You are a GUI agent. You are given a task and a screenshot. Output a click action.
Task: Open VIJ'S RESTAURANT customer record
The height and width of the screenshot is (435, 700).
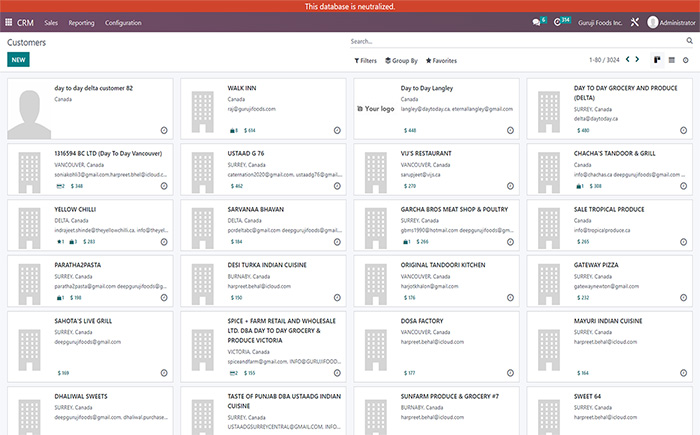(426, 153)
